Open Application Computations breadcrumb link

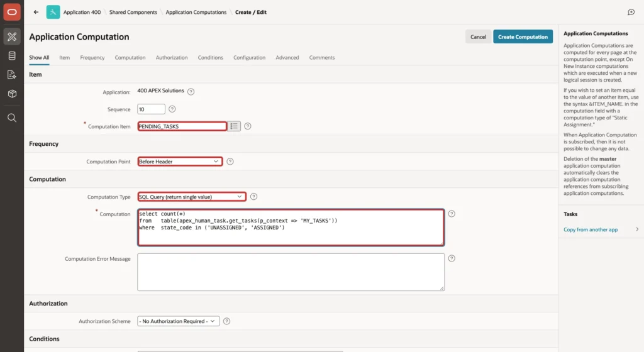coord(196,13)
